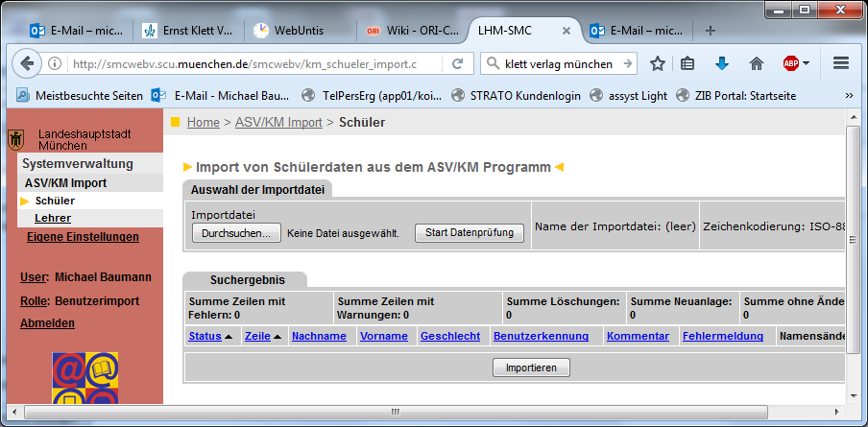Open the Firefox hamburger menu
This screenshot has width=868, height=427.
click(841, 64)
